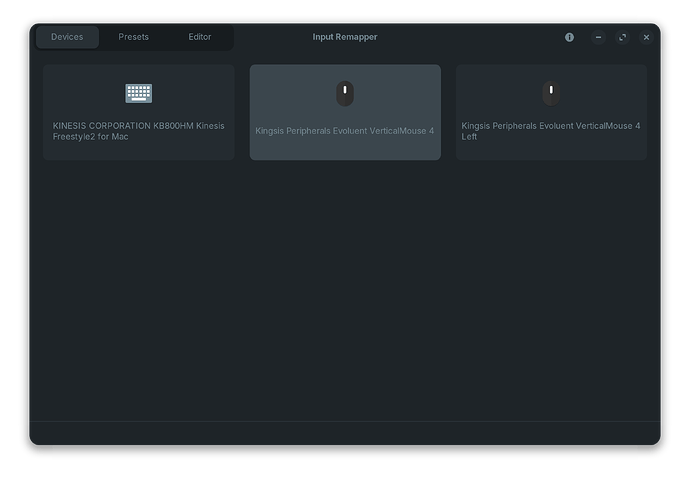Choose the highlighted Evoluent VerticalMouse 4 device card

pos(345,112)
